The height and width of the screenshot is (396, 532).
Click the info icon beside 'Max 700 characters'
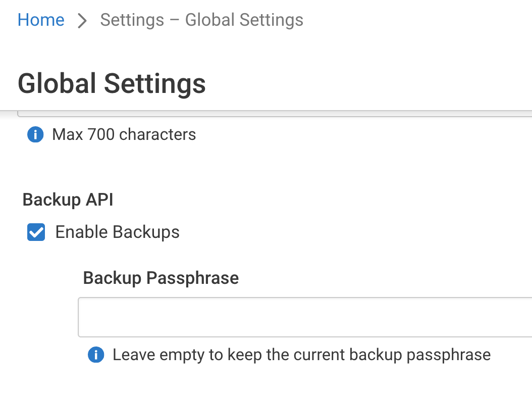click(35, 134)
